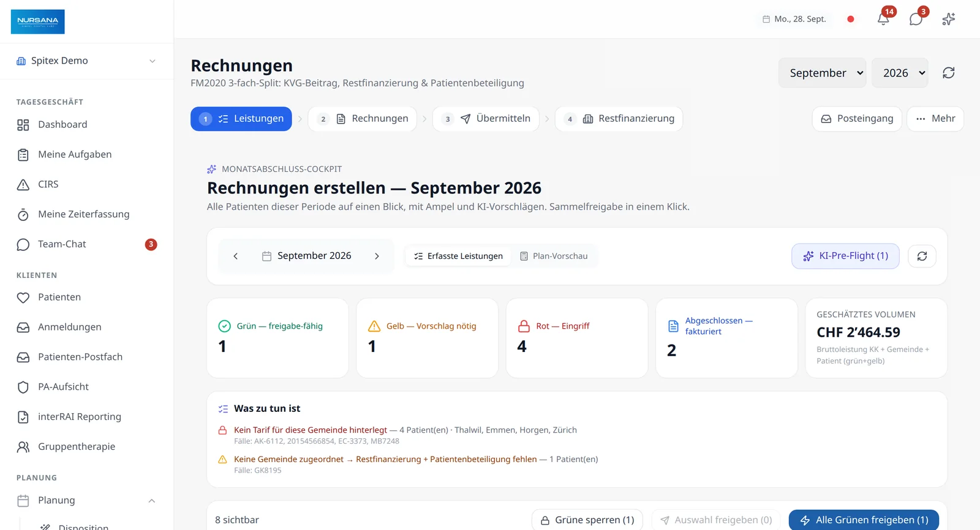Open notifications bell icon
The height and width of the screenshot is (530, 980).
883,19
